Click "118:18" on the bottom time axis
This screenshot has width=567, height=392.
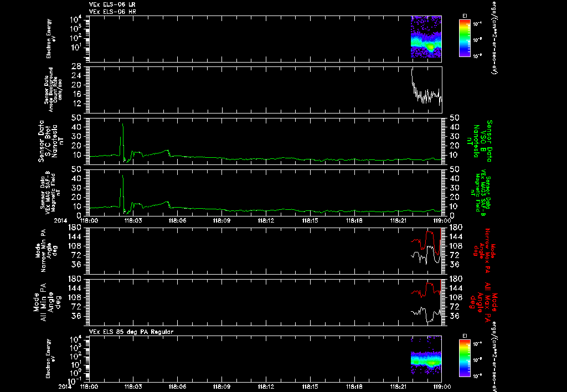(x=354, y=386)
